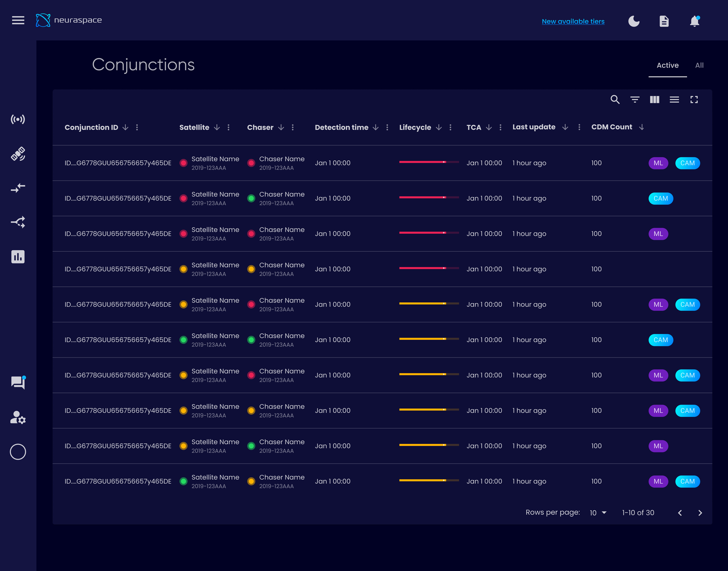Sort by Conjunction ID arrow

(x=125, y=127)
